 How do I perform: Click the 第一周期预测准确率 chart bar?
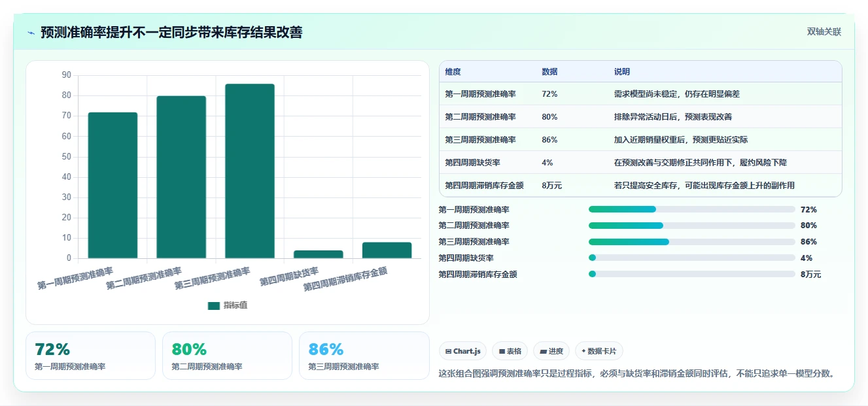[x=113, y=185]
